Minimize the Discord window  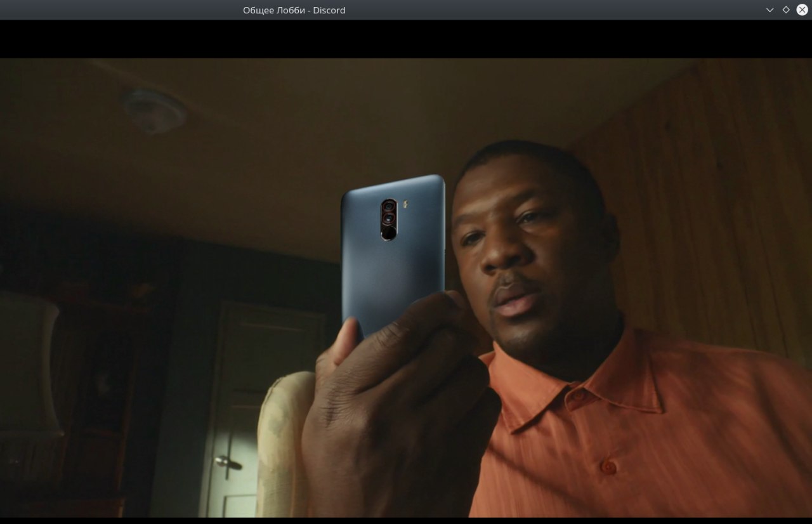point(769,10)
